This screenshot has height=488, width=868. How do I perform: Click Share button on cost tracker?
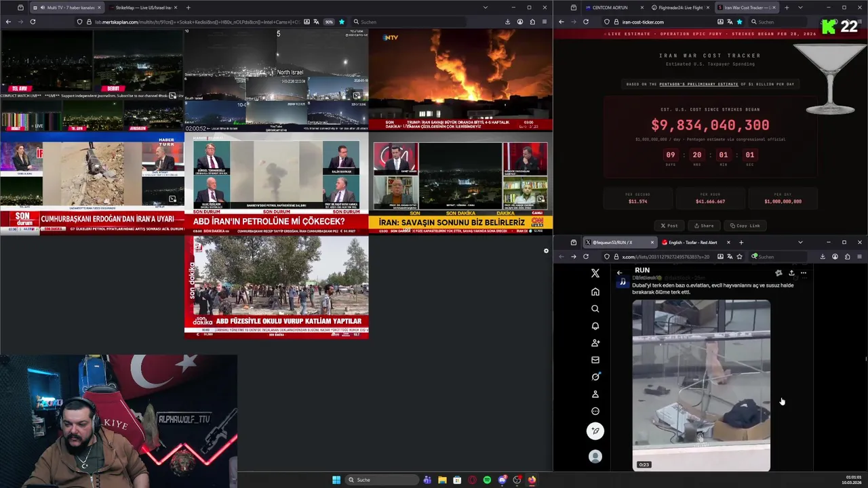coord(703,226)
